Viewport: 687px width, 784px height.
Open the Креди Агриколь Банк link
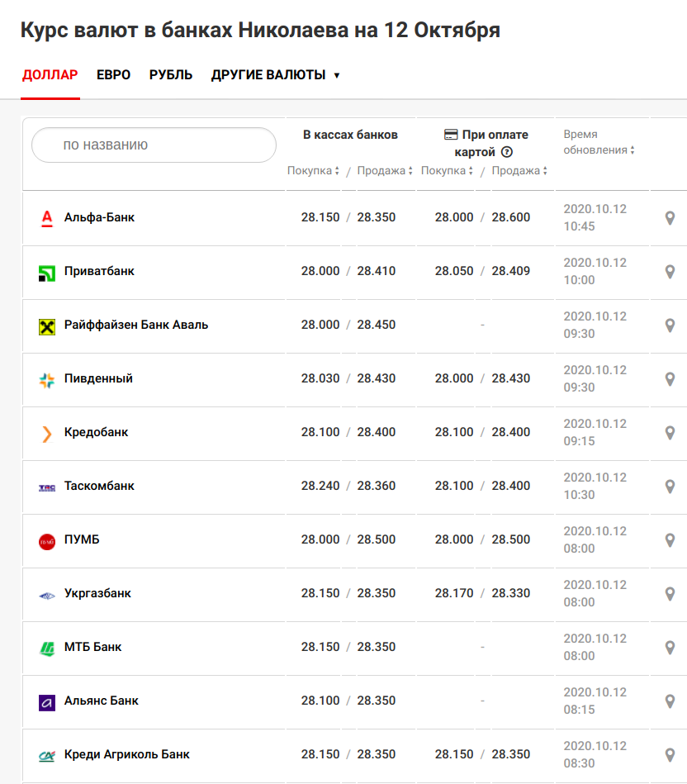127,754
